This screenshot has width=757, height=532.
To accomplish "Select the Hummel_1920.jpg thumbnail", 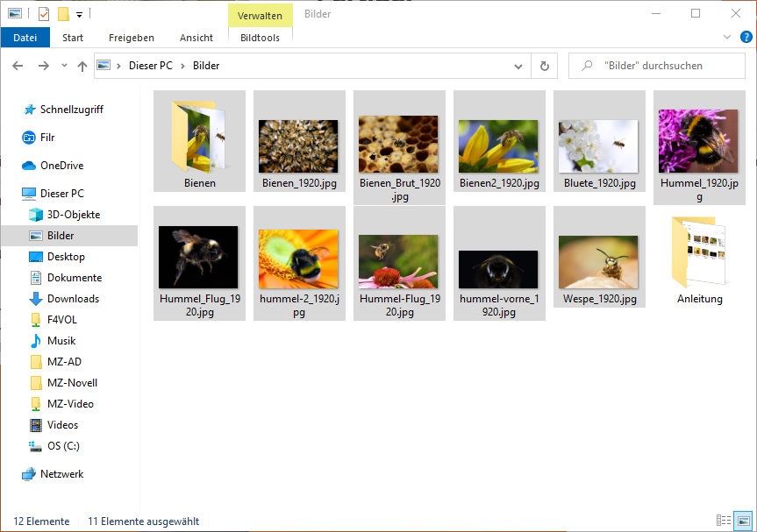I will point(699,147).
